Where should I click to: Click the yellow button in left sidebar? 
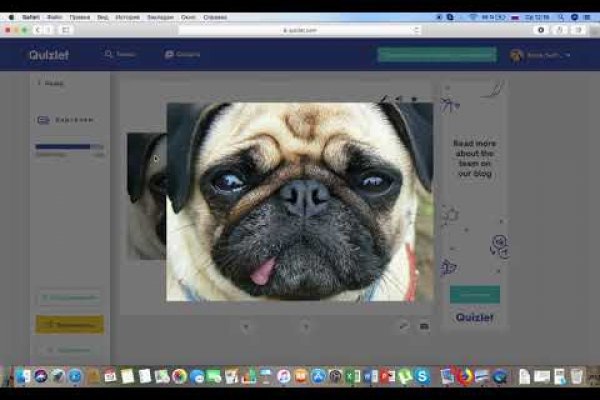pos(69,324)
